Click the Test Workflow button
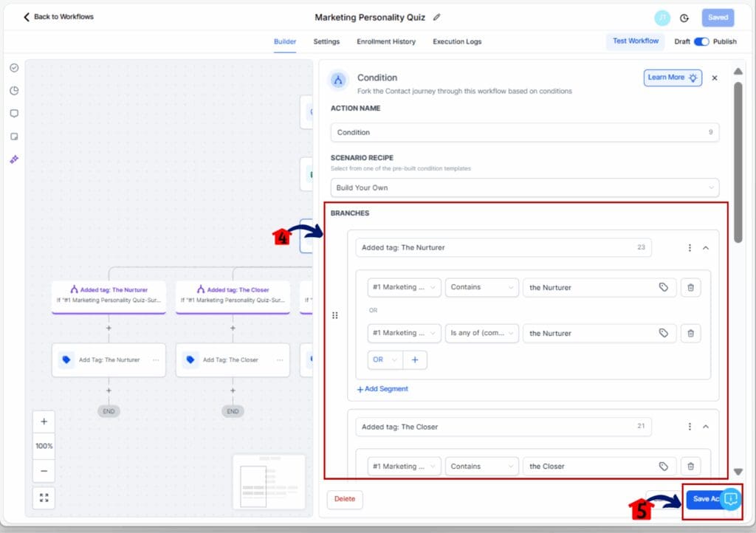This screenshot has height=533, width=756. click(635, 41)
